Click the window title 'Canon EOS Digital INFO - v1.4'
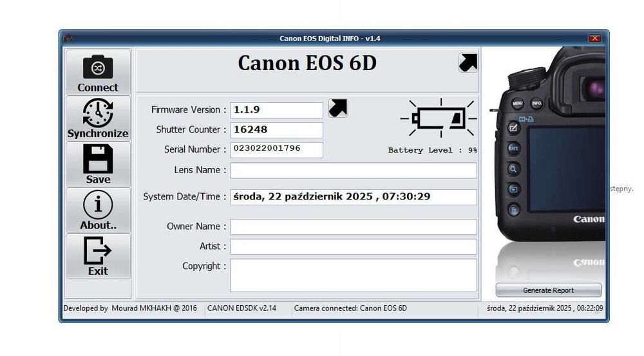 pos(330,38)
